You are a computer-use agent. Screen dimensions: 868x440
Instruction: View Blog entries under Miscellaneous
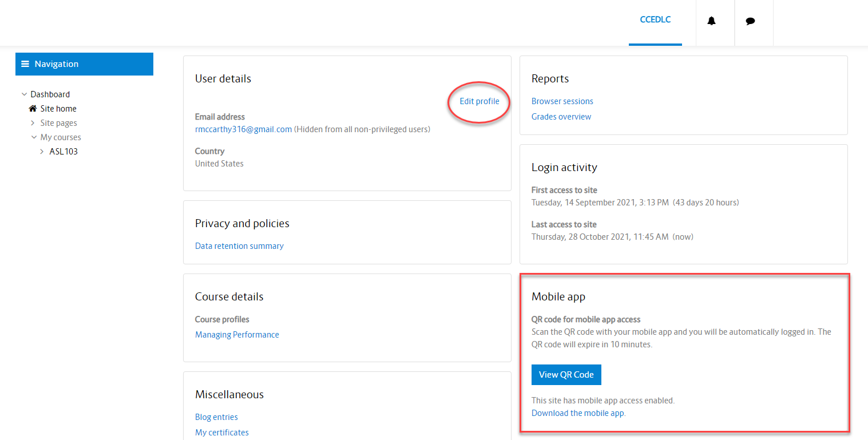pos(216,417)
